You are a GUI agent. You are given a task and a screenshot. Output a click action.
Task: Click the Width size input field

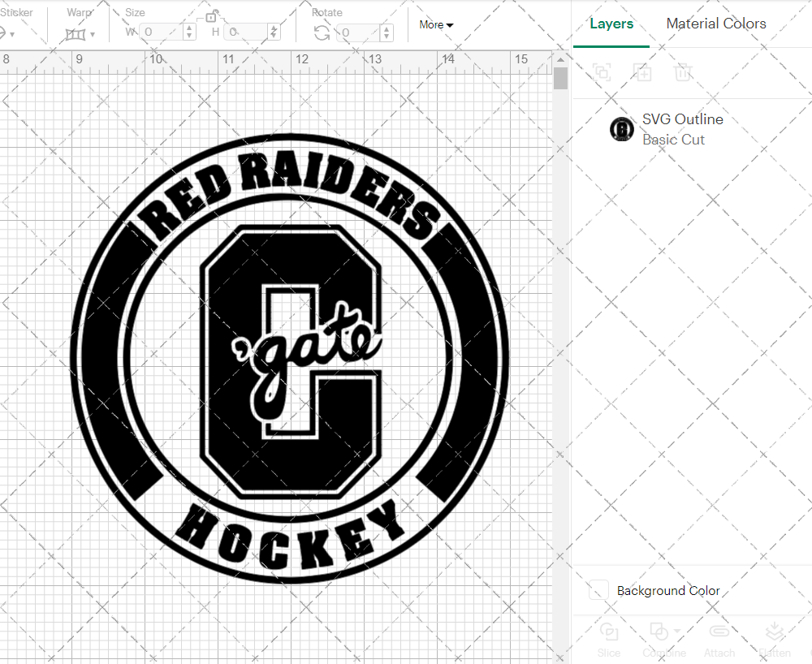[162, 32]
